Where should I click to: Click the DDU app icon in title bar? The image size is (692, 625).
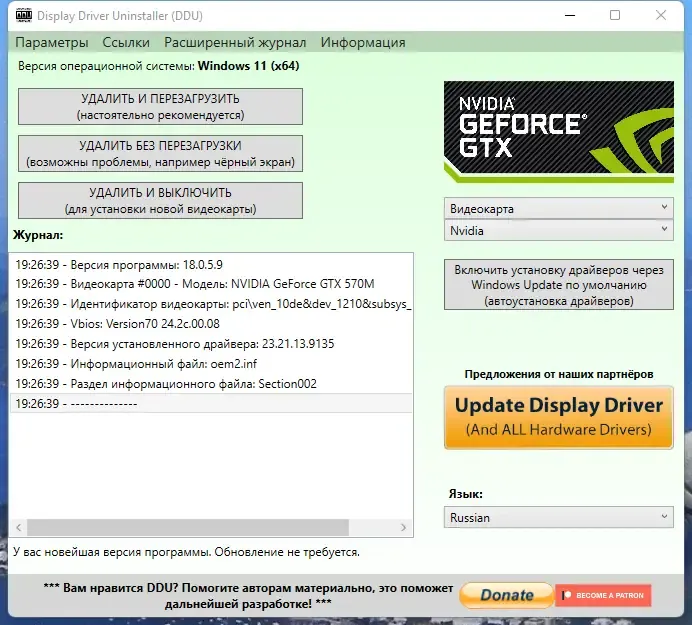coord(24,15)
